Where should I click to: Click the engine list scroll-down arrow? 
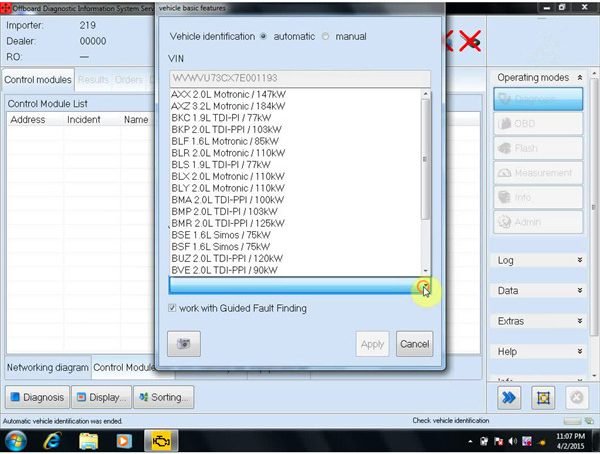(x=426, y=271)
